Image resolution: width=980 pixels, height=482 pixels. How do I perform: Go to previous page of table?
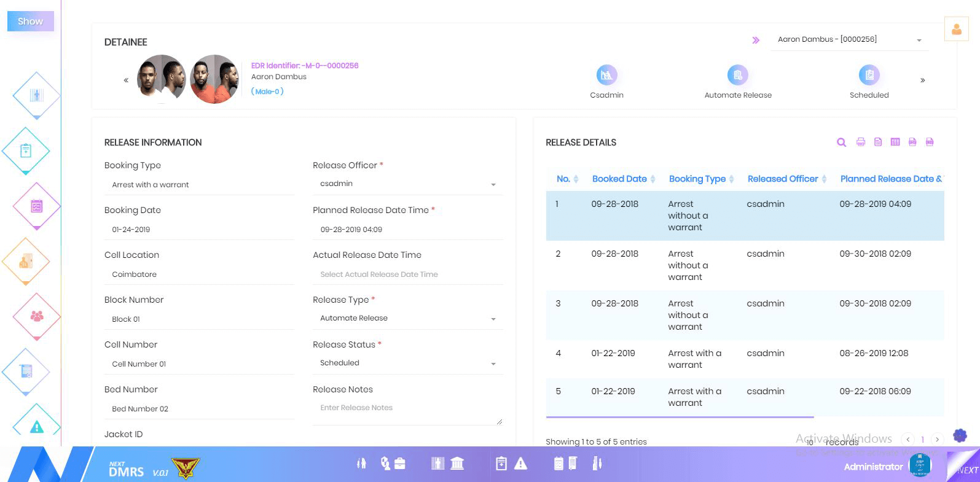click(907, 439)
